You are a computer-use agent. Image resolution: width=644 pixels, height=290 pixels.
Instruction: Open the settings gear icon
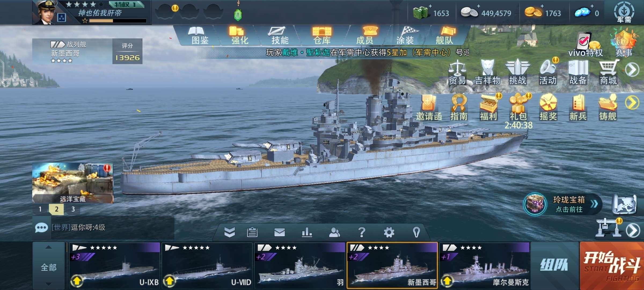tap(389, 232)
